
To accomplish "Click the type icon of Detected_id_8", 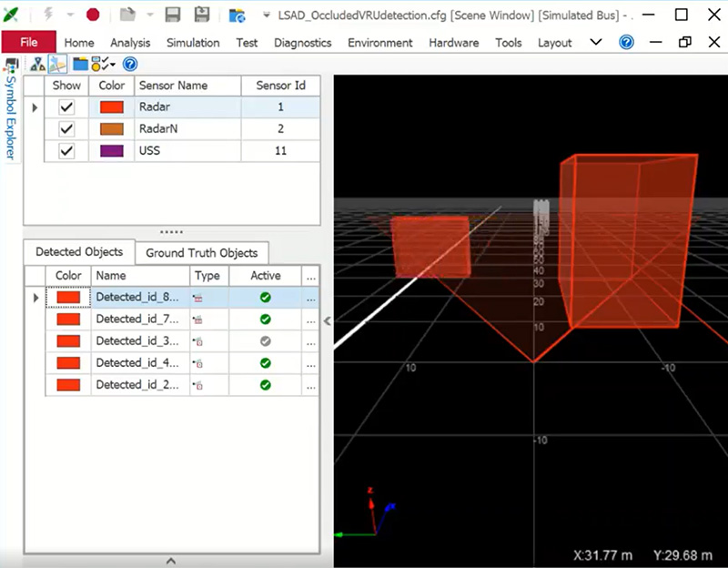I will click(197, 298).
